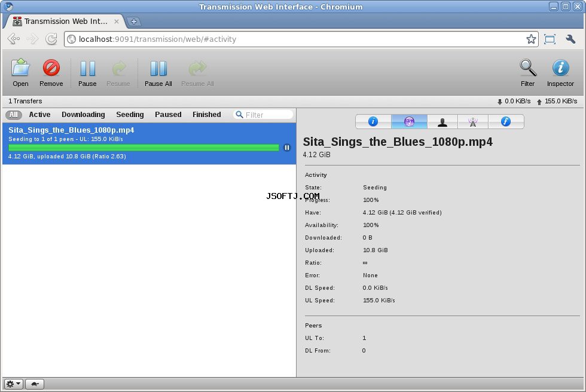The image size is (586, 392).
Task: Click the torrent row's "Ratio 2.63" summary line
Action: 67,157
